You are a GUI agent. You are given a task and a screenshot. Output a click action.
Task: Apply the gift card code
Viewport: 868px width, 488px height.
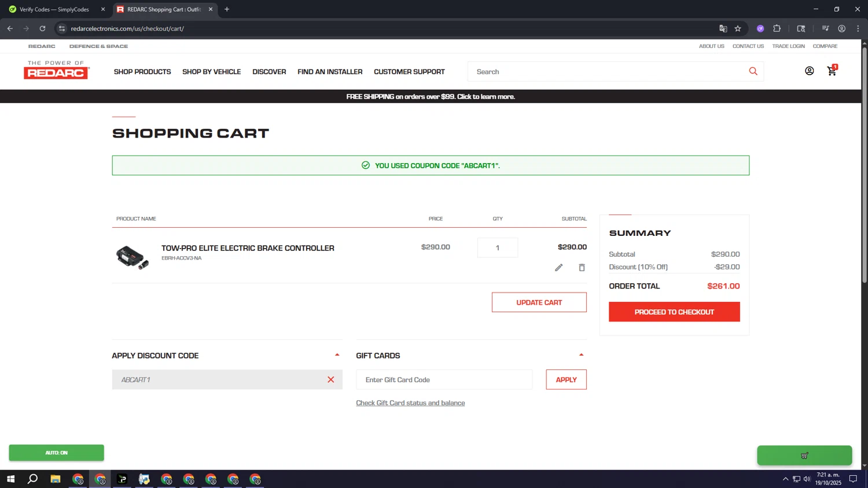(x=566, y=380)
